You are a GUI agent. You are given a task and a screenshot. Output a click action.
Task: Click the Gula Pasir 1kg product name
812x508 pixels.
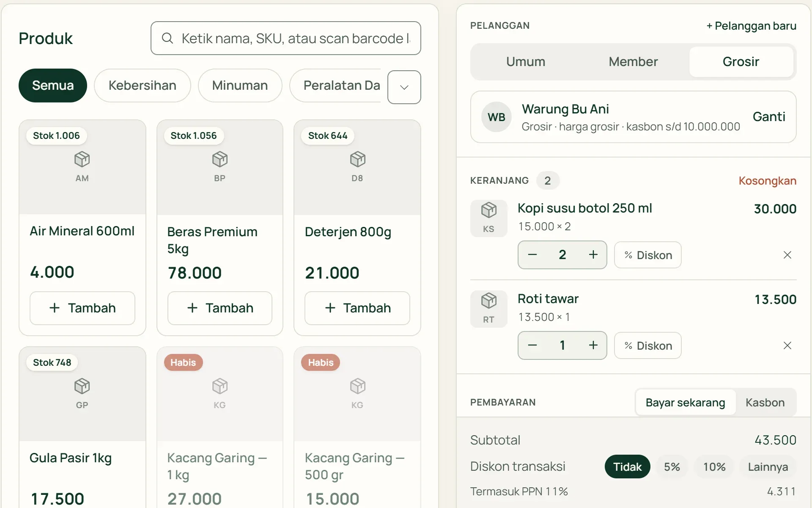point(71,458)
